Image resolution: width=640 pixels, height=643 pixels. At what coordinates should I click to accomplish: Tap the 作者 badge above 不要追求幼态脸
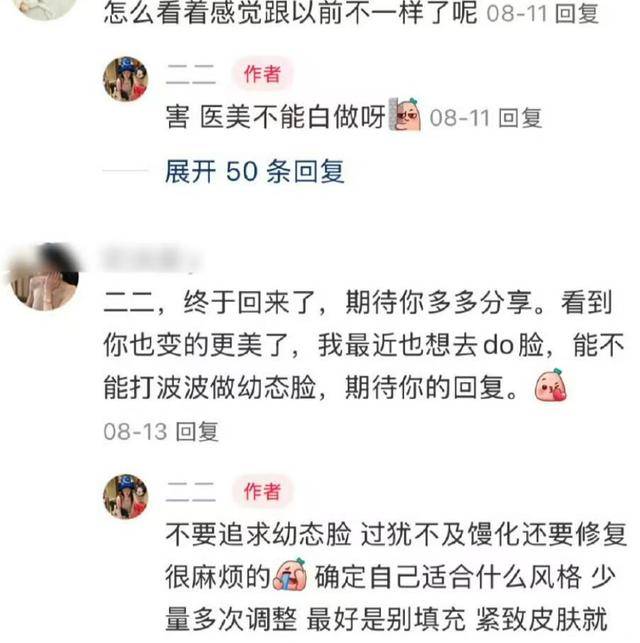(x=262, y=491)
